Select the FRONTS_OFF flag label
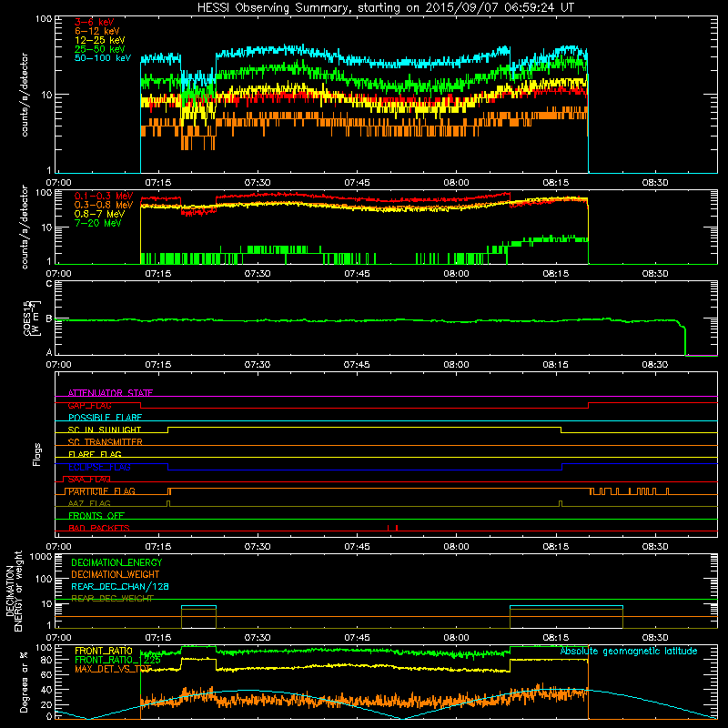This screenshot has width=728, height=728. pyautogui.click(x=96, y=516)
